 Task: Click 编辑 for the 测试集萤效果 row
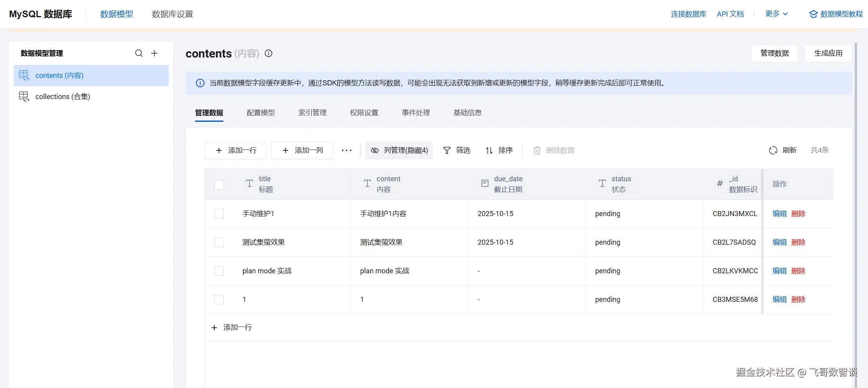[x=779, y=242]
